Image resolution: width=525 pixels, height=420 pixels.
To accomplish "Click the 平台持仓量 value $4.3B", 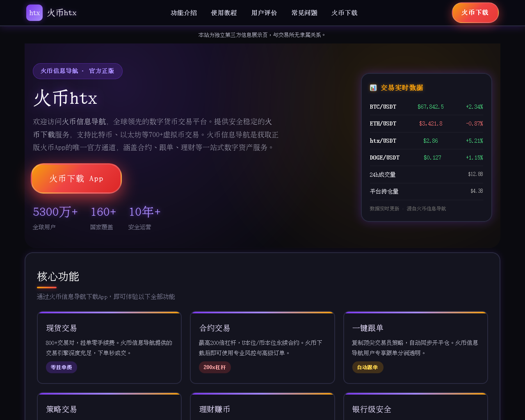I will pyautogui.click(x=477, y=191).
